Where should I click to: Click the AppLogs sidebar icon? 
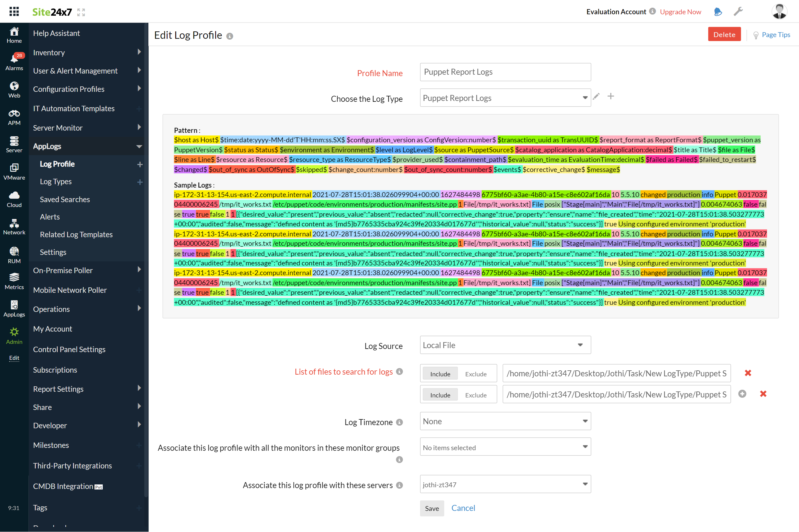(14, 306)
